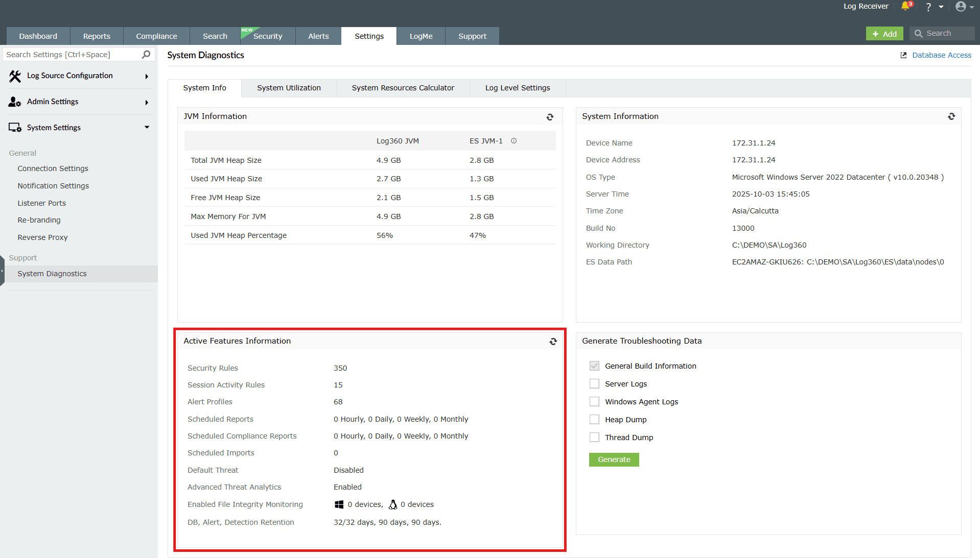
Task: Click the System Settings monitor icon
Action: 15,128
